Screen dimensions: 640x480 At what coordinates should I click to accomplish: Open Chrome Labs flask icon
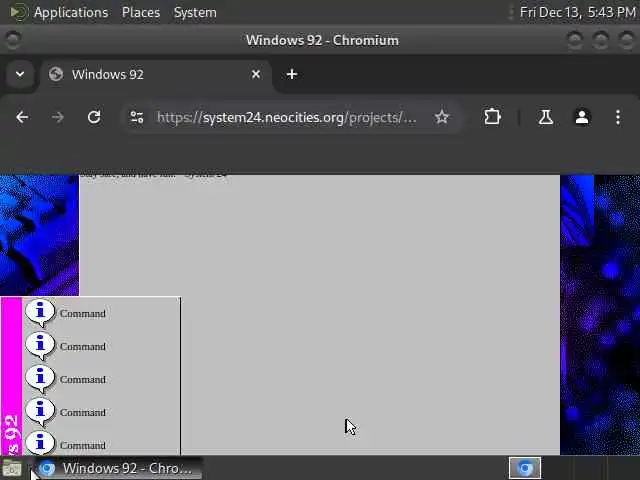(x=546, y=118)
